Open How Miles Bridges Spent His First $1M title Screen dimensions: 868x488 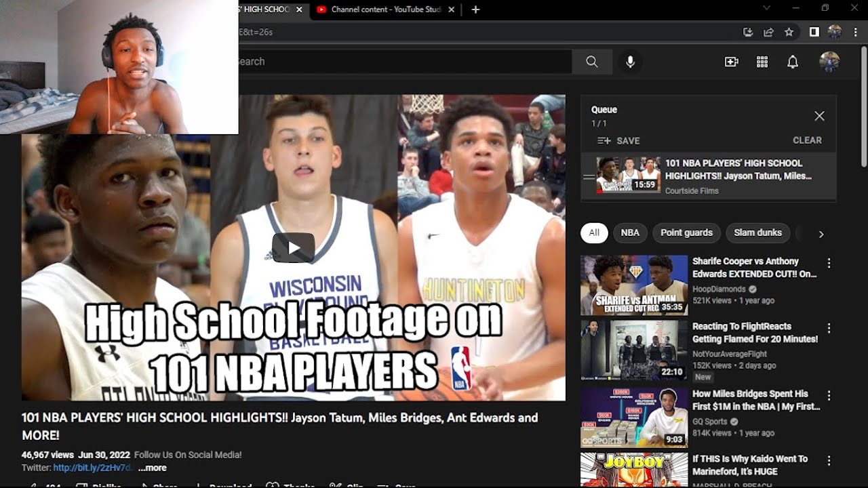[x=756, y=400]
